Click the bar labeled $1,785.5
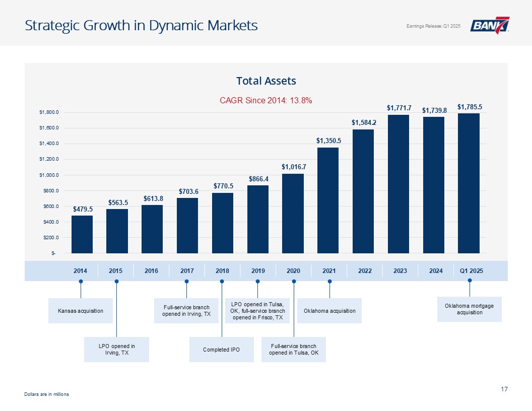Viewport: 532px width, 411px height. 469,183
